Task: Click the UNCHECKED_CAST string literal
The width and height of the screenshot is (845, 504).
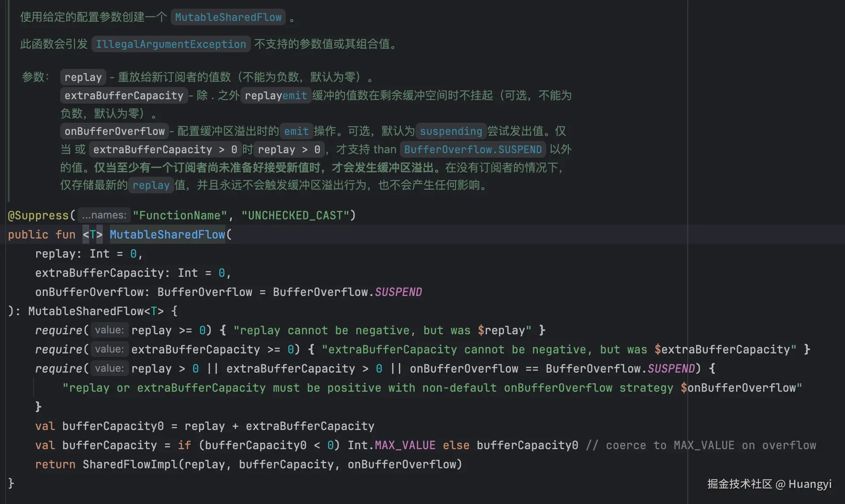Action: pyautogui.click(x=298, y=215)
